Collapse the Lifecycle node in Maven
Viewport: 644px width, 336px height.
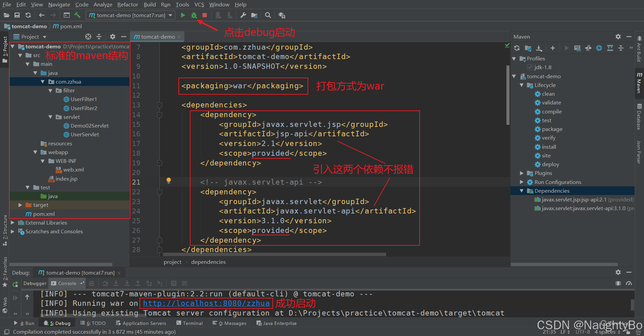(522, 85)
